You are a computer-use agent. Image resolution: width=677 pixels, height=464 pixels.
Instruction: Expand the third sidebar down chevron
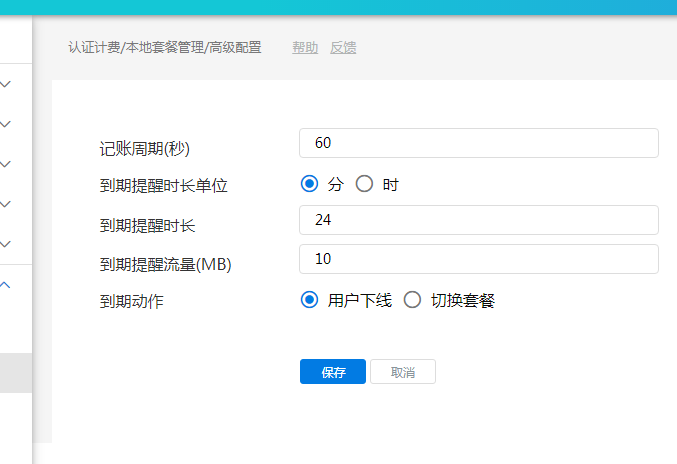[x=6, y=164]
